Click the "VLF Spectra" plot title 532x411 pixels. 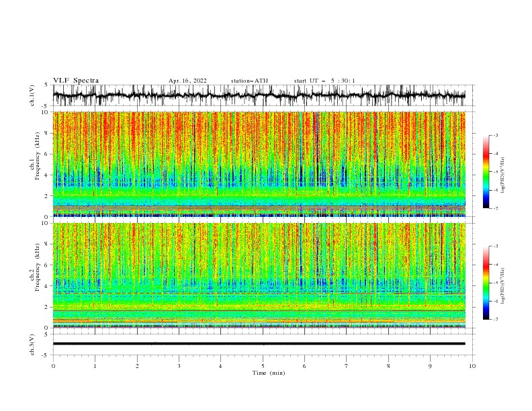pos(76,81)
